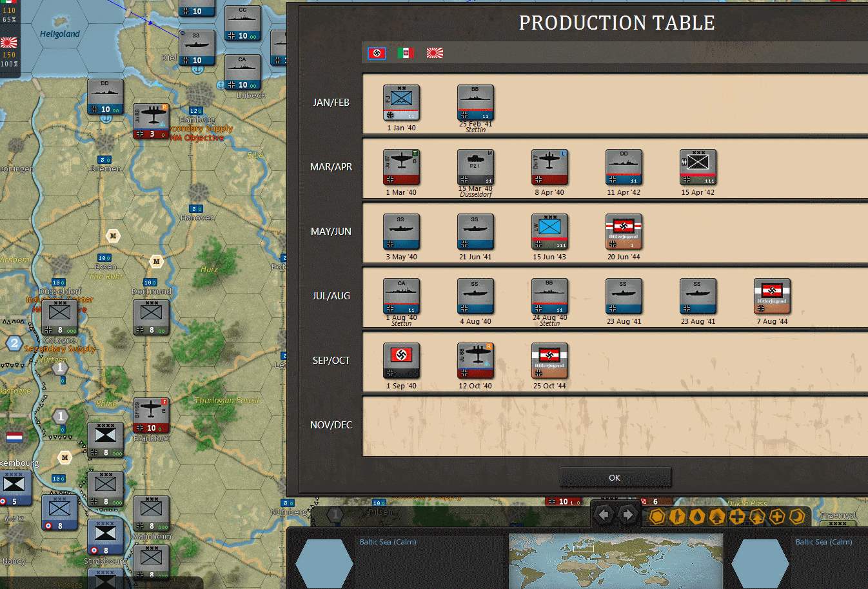Viewport: 868px width, 589px height.
Task: Click the OK button in Production Table
Action: (x=615, y=478)
